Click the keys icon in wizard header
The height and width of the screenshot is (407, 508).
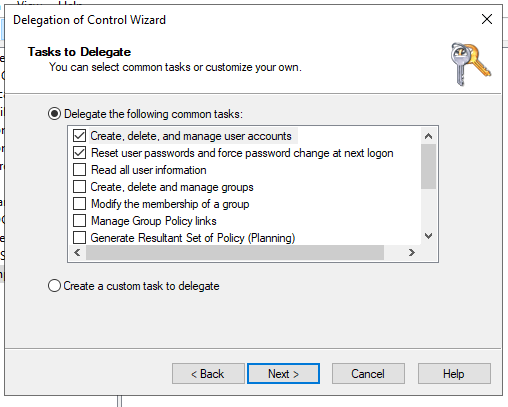point(470,64)
